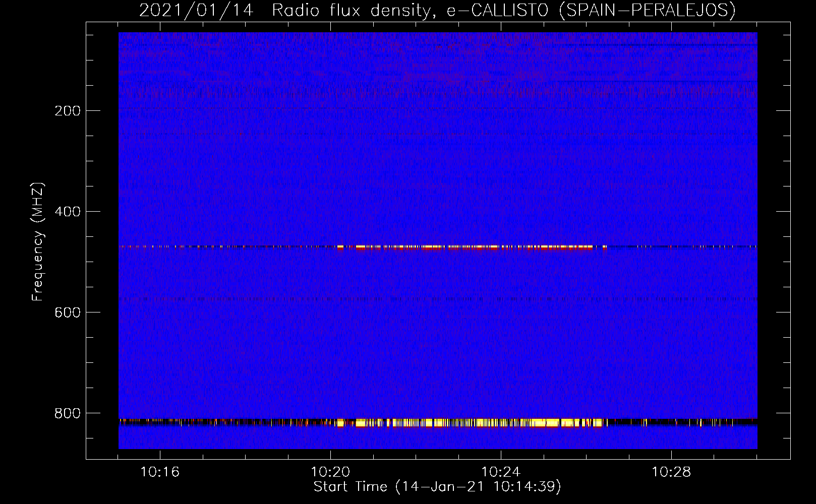Click the 800 frequency tick label
The height and width of the screenshot is (504, 816).
pyautogui.click(x=68, y=413)
